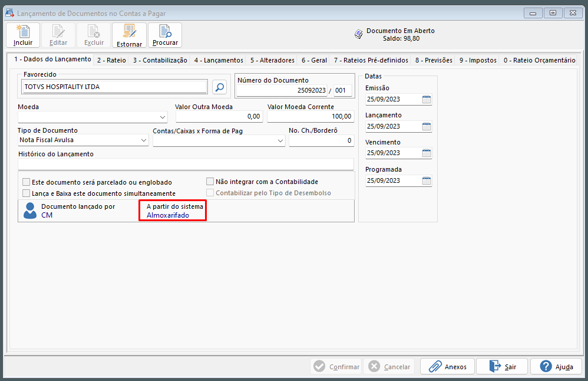Click the No. Ch./Borderô field

(321, 141)
